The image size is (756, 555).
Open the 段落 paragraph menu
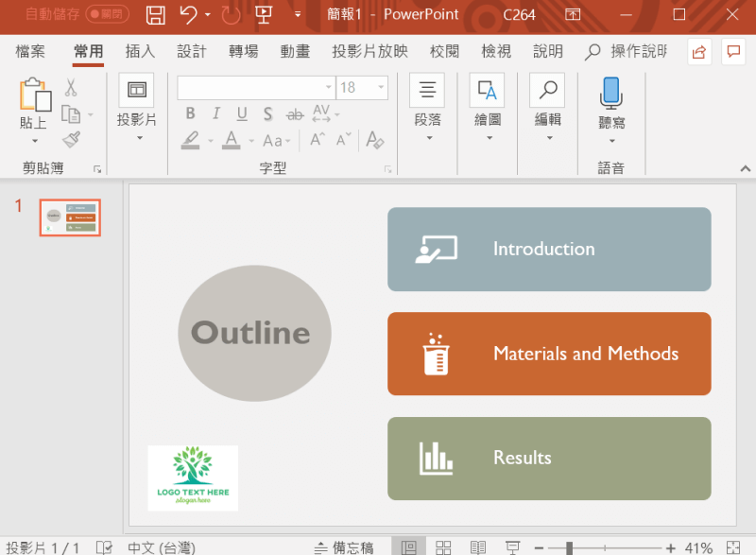point(427,107)
